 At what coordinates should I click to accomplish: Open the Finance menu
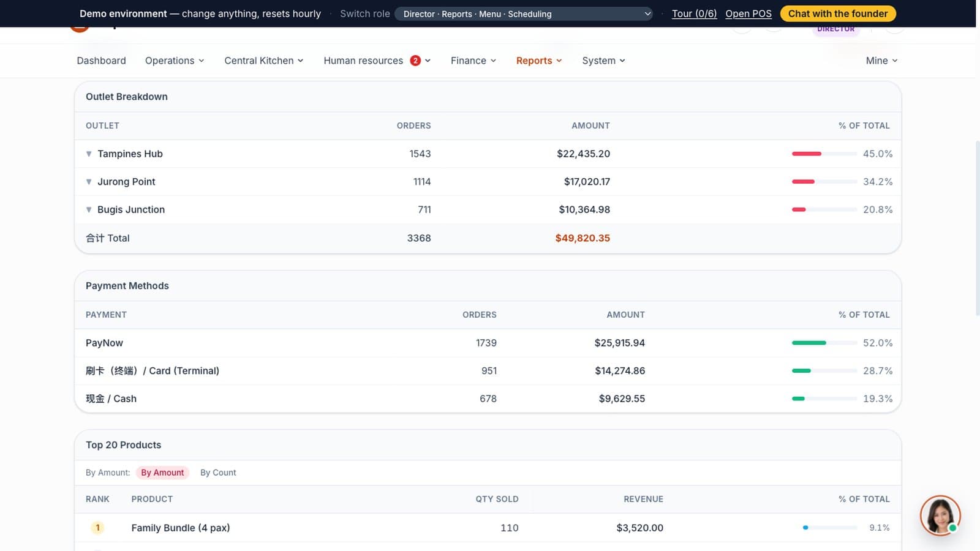pyautogui.click(x=473, y=61)
